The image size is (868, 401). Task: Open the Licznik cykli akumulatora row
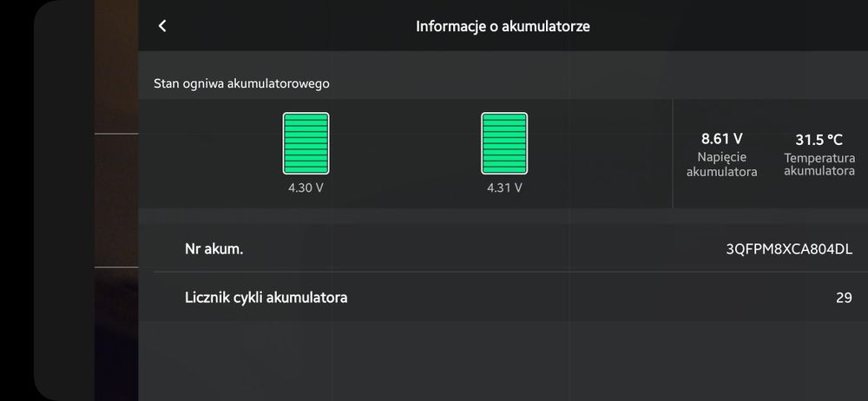(503, 298)
